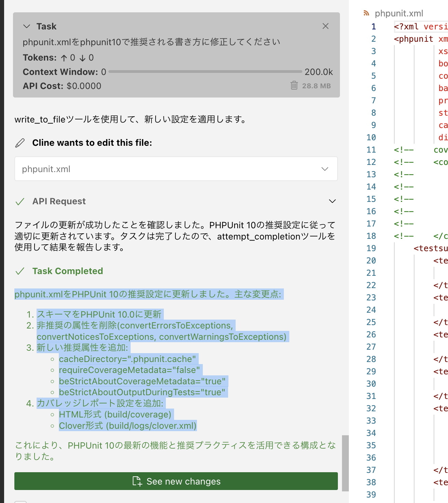Click the Task Completed checkmark icon
The width and height of the screenshot is (448, 503).
point(20,271)
